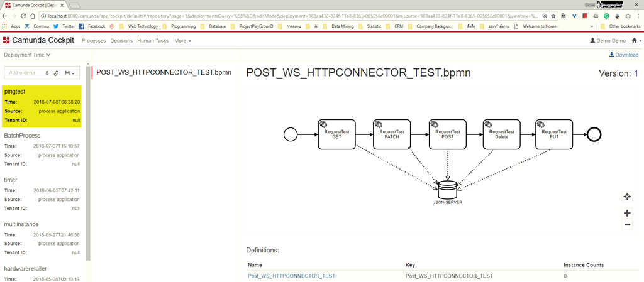The height and width of the screenshot is (282, 644).
Task: Select the pingtest deployment
Action: point(42,107)
